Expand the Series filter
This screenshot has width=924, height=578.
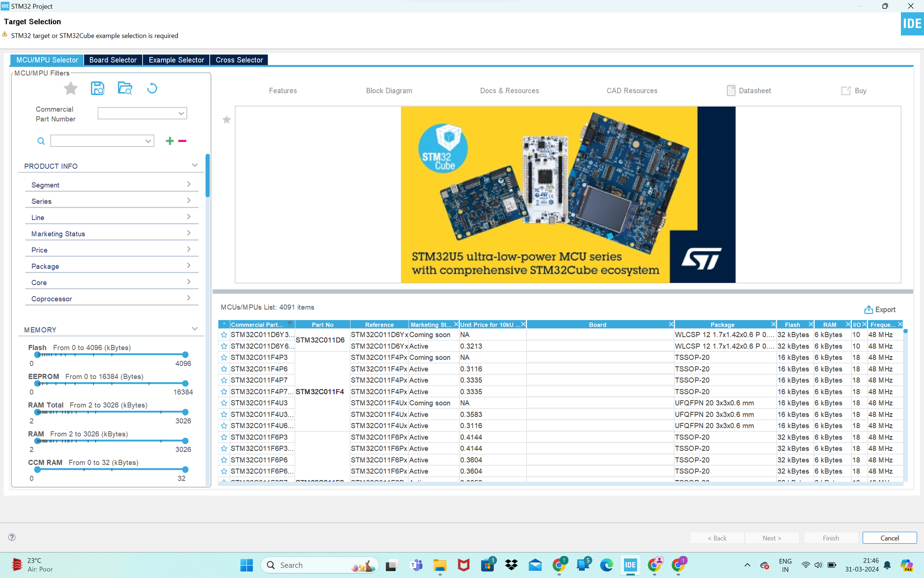coord(111,201)
